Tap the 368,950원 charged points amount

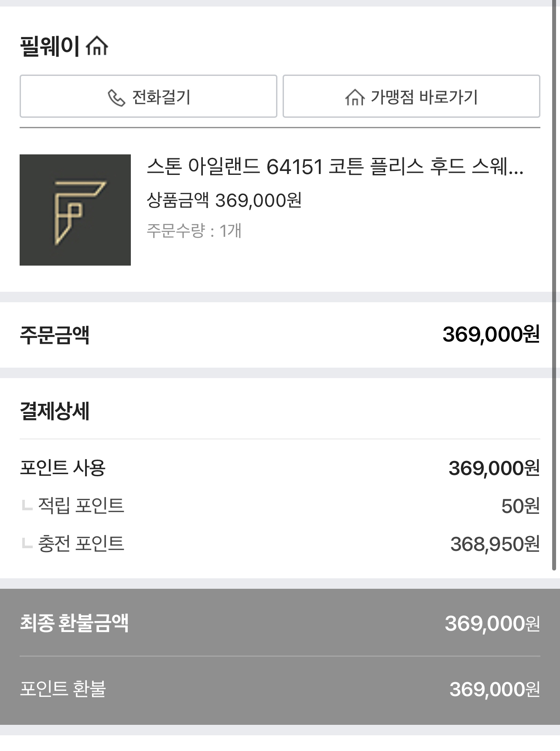tap(495, 544)
